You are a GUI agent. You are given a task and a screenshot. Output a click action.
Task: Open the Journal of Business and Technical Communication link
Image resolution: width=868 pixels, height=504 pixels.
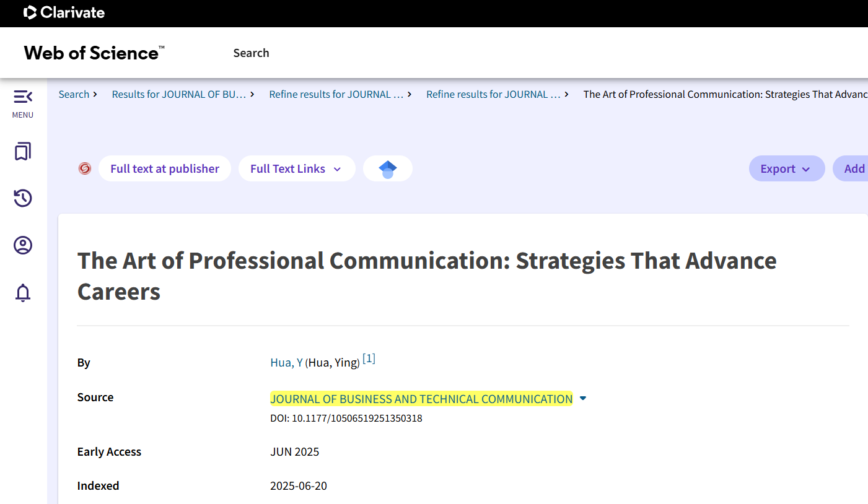pos(421,399)
